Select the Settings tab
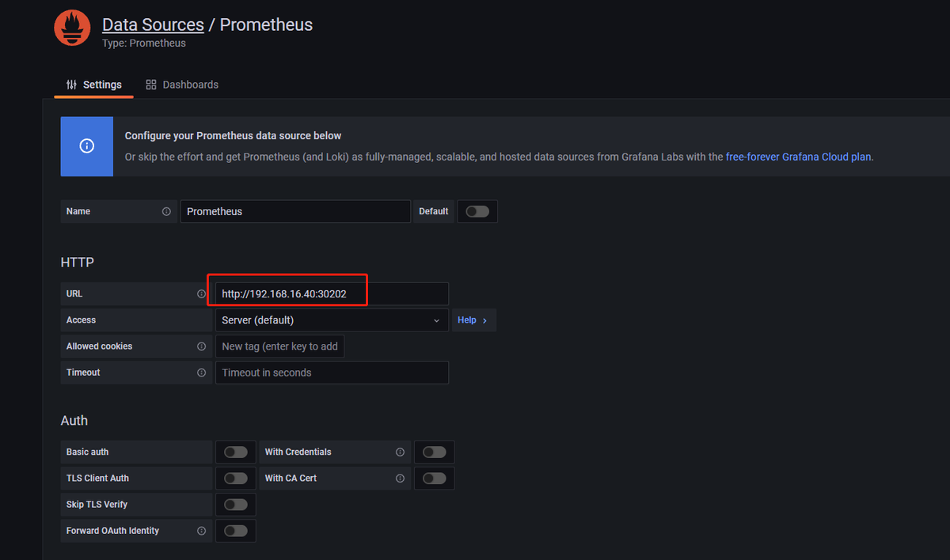This screenshot has height=560, width=950. 94,85
